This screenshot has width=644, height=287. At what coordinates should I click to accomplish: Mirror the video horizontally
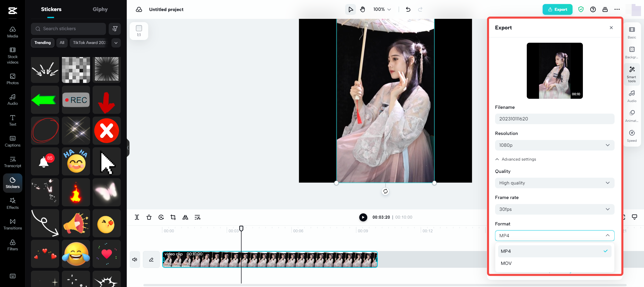coord(185,217)
